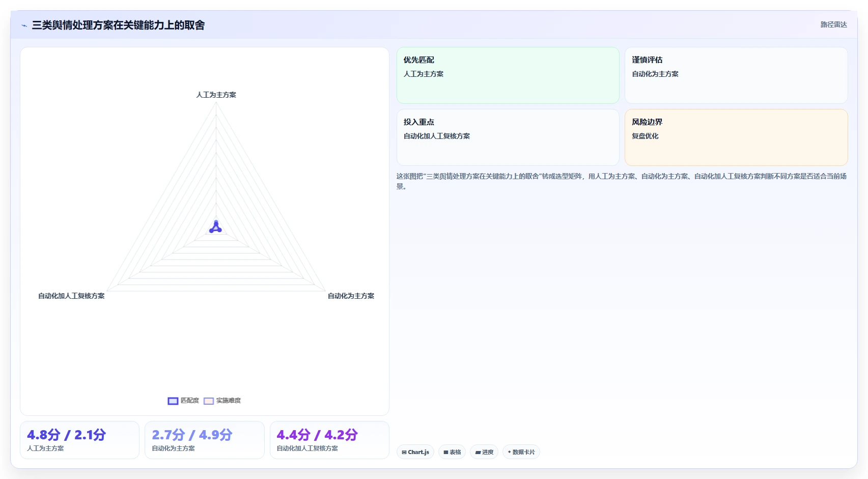Image resolution: width=868 pixels, height=479 pixels.
Task: Open the 4.8分 / 2.1分 人工为主方案 stat card
Action: 79,440
